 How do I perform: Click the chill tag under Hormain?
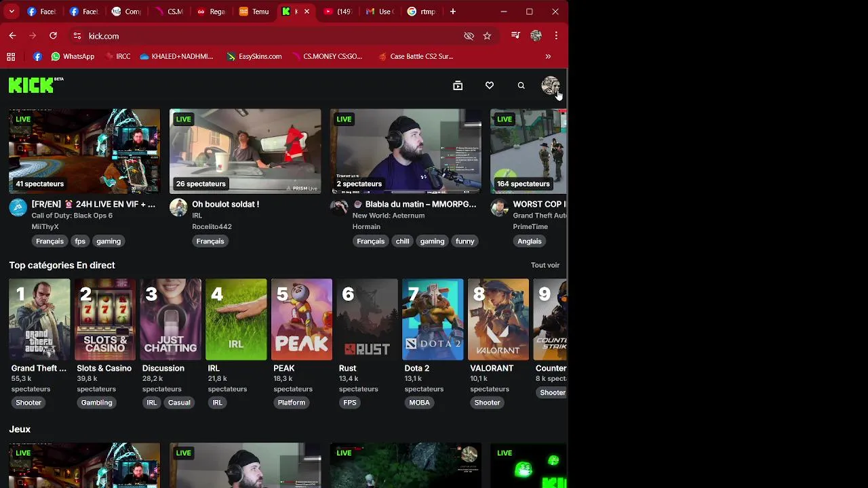403,241
